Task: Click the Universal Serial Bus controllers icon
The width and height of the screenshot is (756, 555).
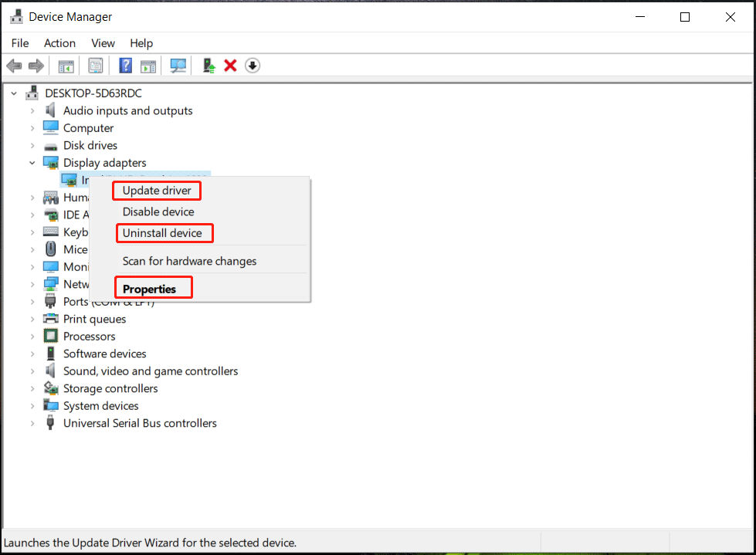Action: pyautogui.click(x=50, y=422)
